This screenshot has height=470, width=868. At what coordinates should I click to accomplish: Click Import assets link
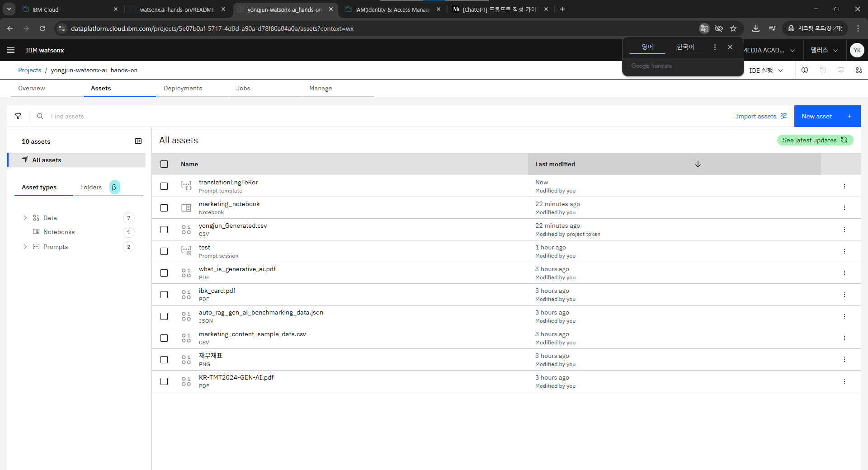coord(761,116)
